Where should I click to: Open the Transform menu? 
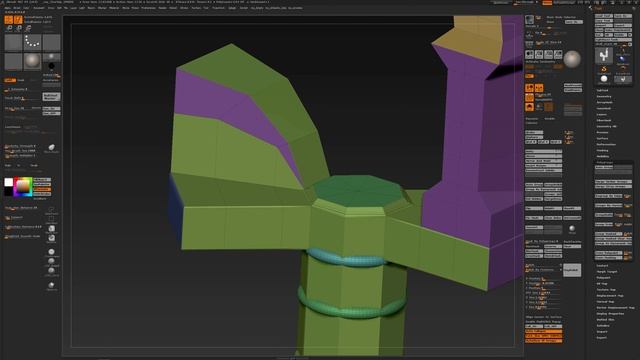[218, 8]
